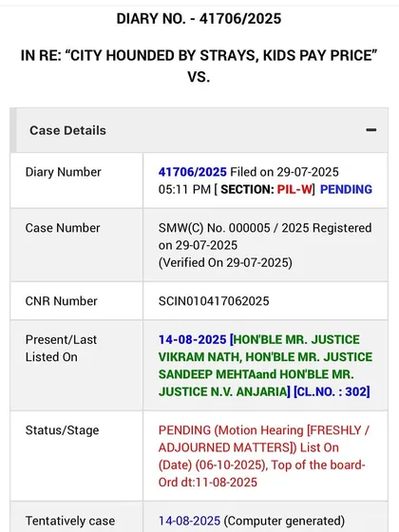The width and height of the screenshot is (399, 532).
Task: Click the Status/Stage pending motion hearing text
Action: (x=264, y=456)
